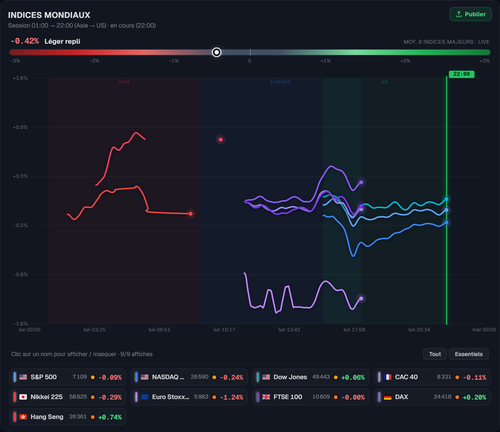The image size is (500, 432).
Task: Click the Japanese flag beside Nikkei 225
Action: pos(23,397)
